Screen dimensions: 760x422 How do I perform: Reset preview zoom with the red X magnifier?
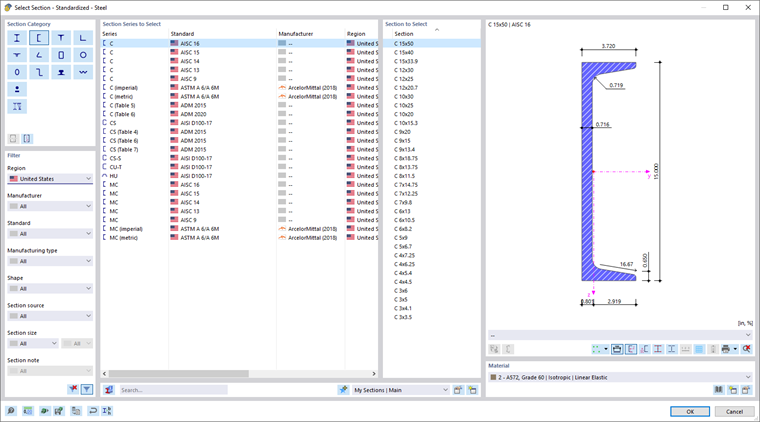point(747,349)
